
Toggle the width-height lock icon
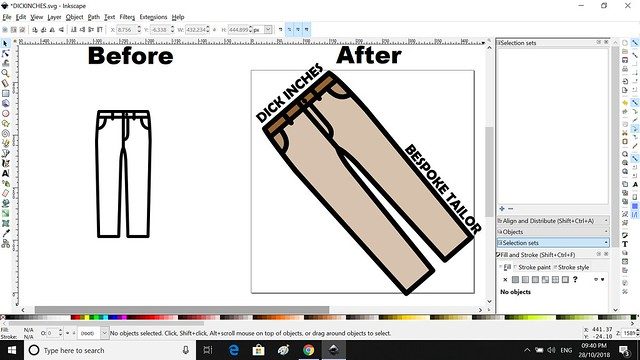[215, 30]
